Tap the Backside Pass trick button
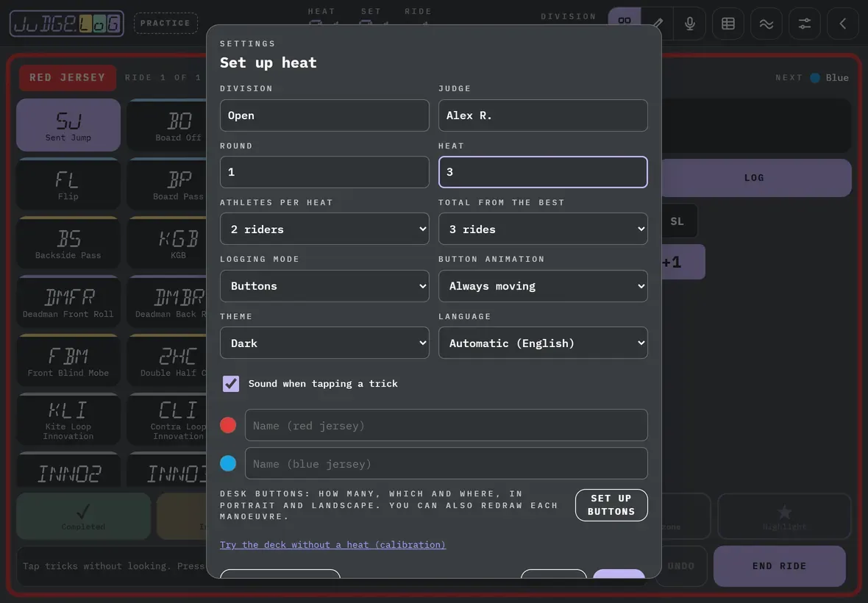The height and width of the screenshot is (603, 868). (68, 243)
